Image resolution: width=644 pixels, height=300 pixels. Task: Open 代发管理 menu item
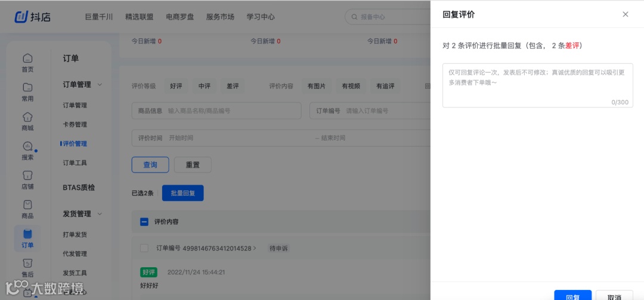pyautogui.click(x=75, y=254)
